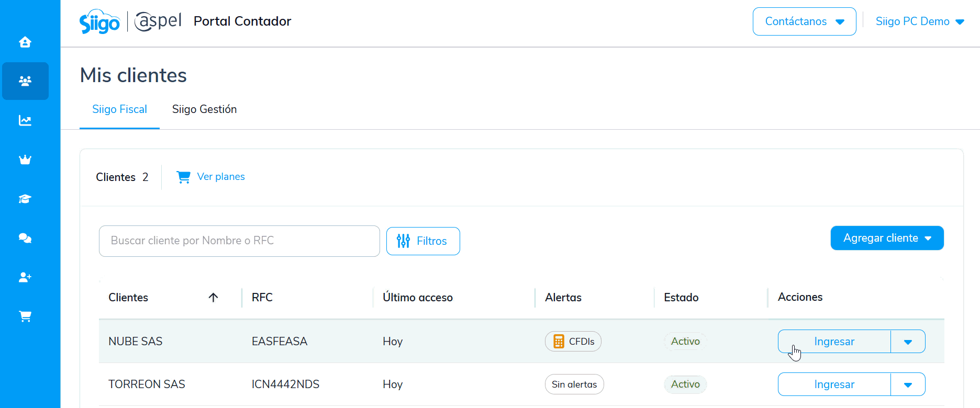Viewport: 980px width, 408px height.
Task: Open the chat bubbles icon in sidebar
Action: pos(25,238)
